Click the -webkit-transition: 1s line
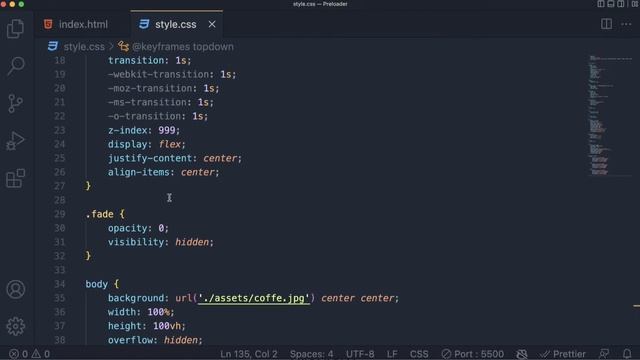Image resolution: width=640 pixels, height=360 pixels. click(x=172, y=74)
